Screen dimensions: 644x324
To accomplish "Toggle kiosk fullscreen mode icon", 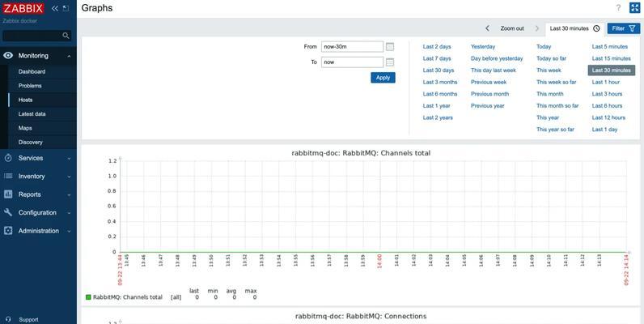I will [634, 8].
